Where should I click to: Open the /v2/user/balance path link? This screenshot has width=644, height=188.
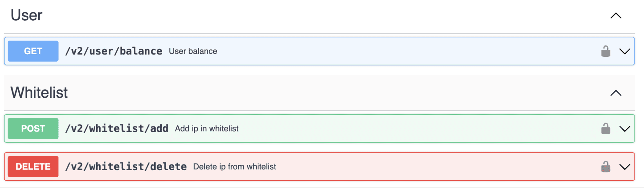[x=114, y=51]
